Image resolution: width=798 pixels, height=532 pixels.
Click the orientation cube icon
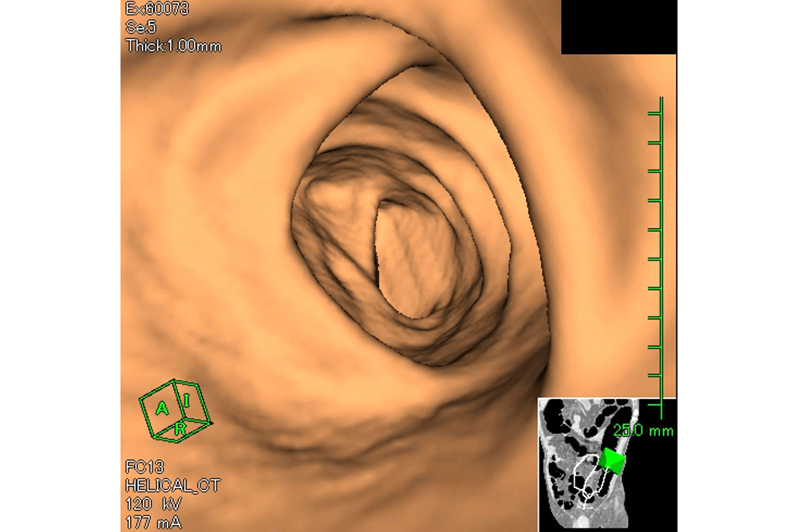point(175,411)
